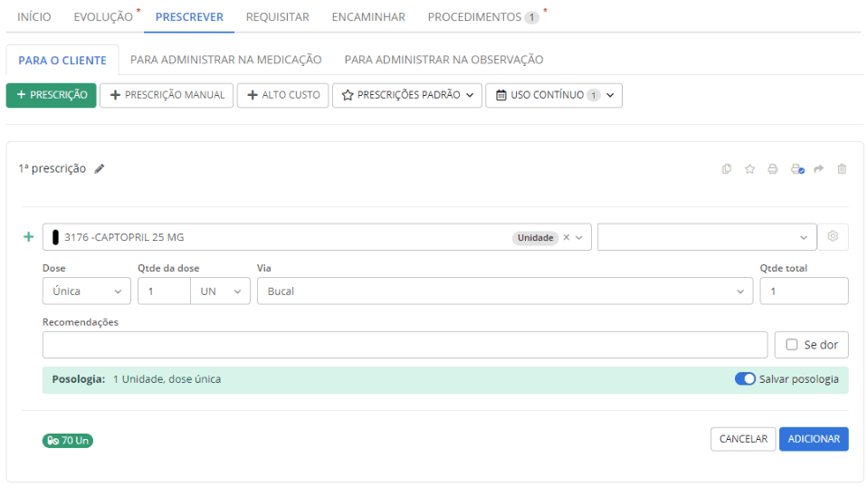
Task: Delete the prescription with trash icon
Action: [842, 168]
